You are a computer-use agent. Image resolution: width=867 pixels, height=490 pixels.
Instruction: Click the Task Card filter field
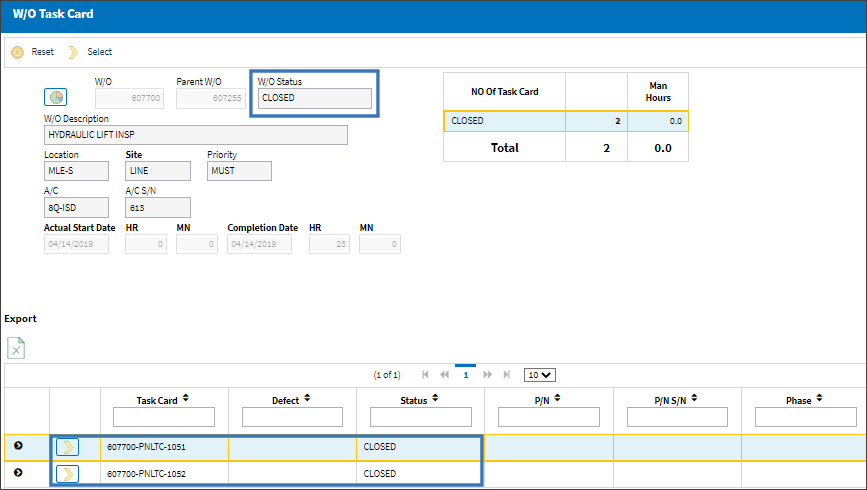point(164,417)
